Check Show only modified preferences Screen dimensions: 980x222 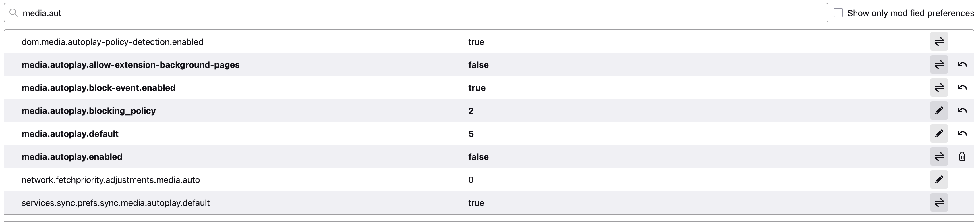838,13
